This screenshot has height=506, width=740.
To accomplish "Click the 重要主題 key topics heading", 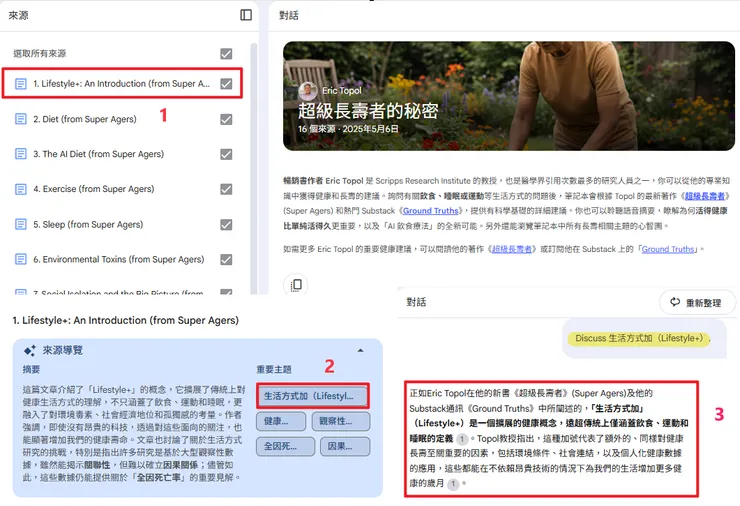I will (x=274, y=370).
